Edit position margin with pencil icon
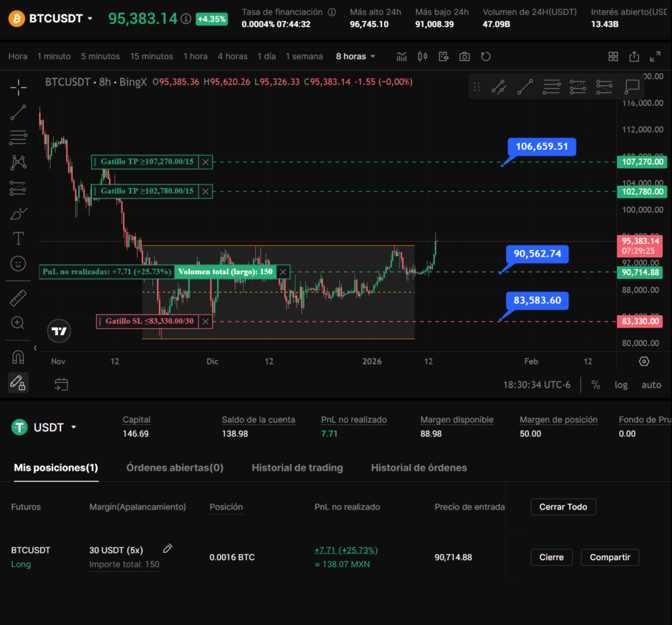Screen dimensions: 672x625 pos(167,549)
